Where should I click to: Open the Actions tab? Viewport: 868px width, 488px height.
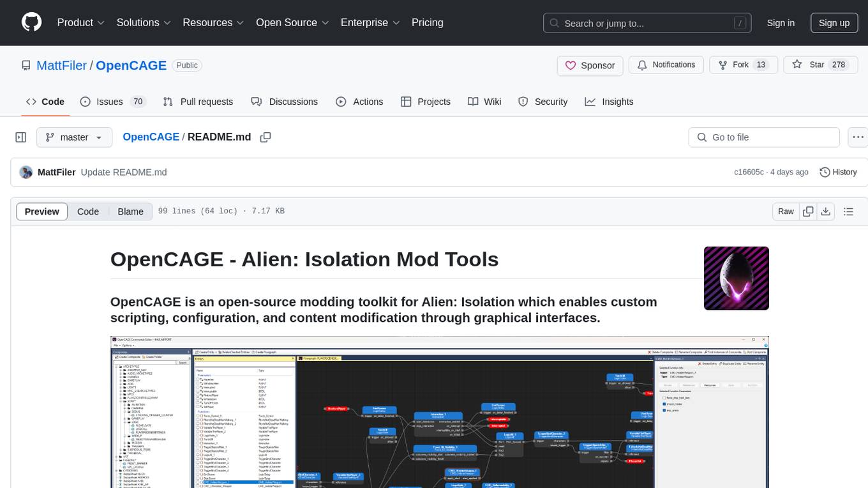[359, 102]
